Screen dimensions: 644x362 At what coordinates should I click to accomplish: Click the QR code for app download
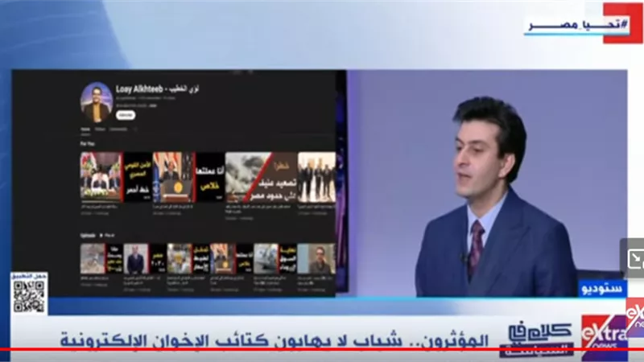click(x=29, y=296)
